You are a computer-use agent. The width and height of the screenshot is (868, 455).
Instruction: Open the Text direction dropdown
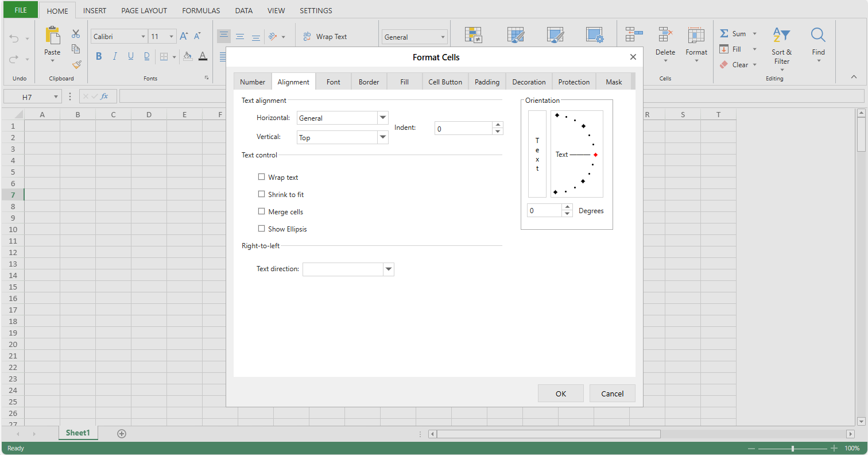[389, 269]
